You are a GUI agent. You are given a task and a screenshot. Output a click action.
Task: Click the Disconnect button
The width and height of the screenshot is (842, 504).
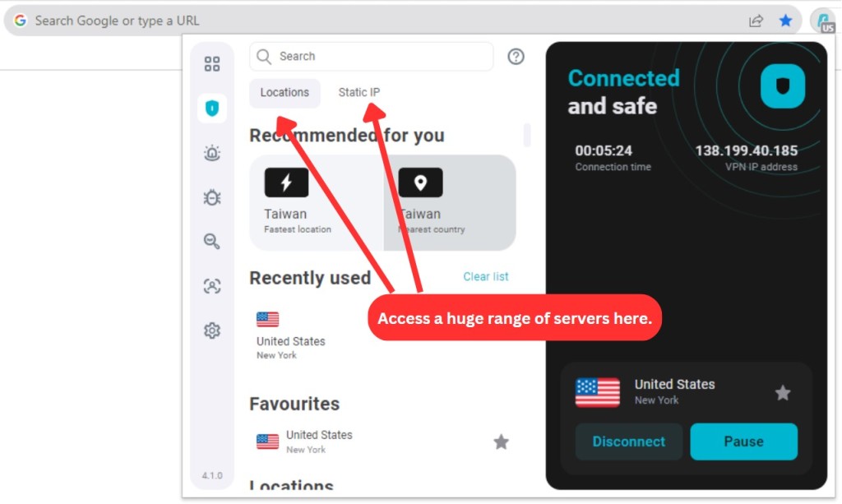point(629,442)
